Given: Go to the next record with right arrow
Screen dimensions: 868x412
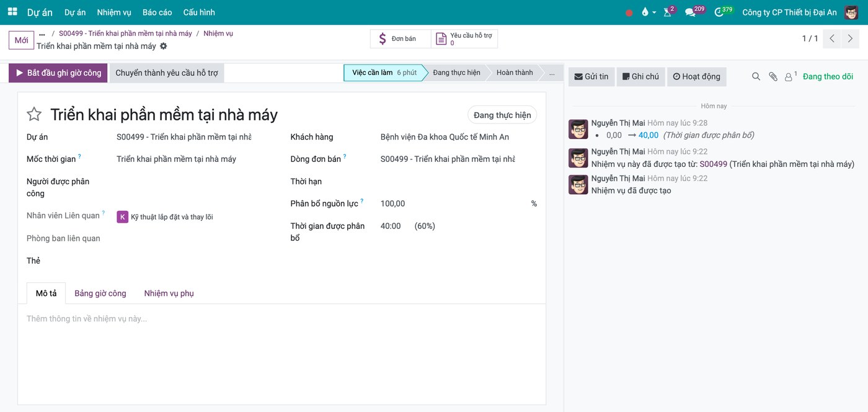Looking at the screenshot, I should [x=850, y=38].
